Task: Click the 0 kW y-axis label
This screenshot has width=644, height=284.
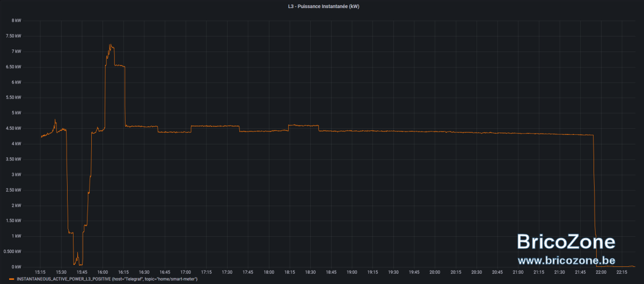Action: coord(16,267)
